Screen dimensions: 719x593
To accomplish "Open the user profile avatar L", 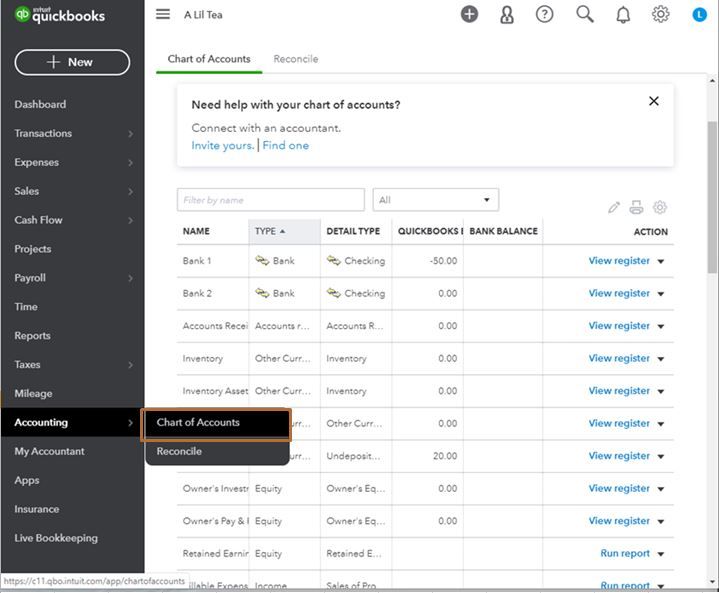I will click(699, 15).
